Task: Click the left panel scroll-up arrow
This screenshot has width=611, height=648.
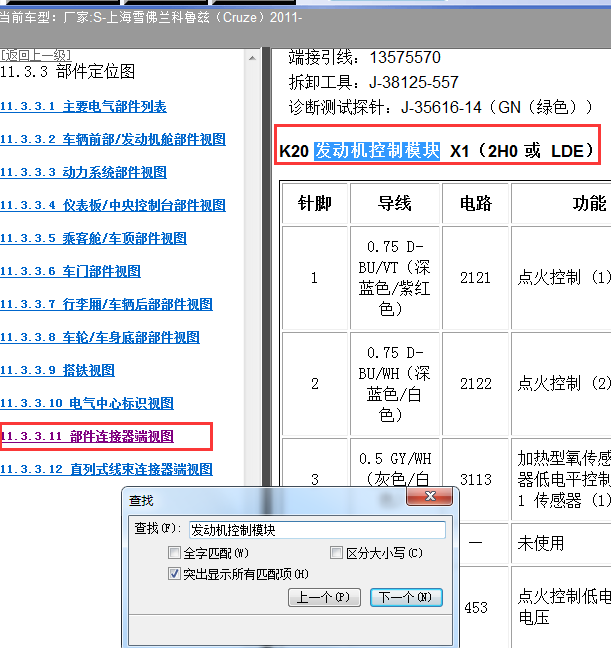Action: click(x=252, y=58)
